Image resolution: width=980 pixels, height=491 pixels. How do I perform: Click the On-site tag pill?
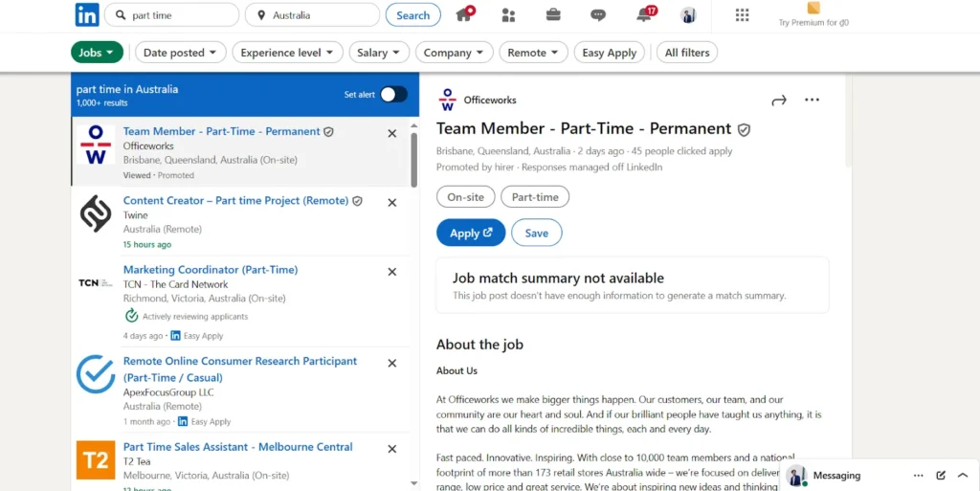coord(466,197)
